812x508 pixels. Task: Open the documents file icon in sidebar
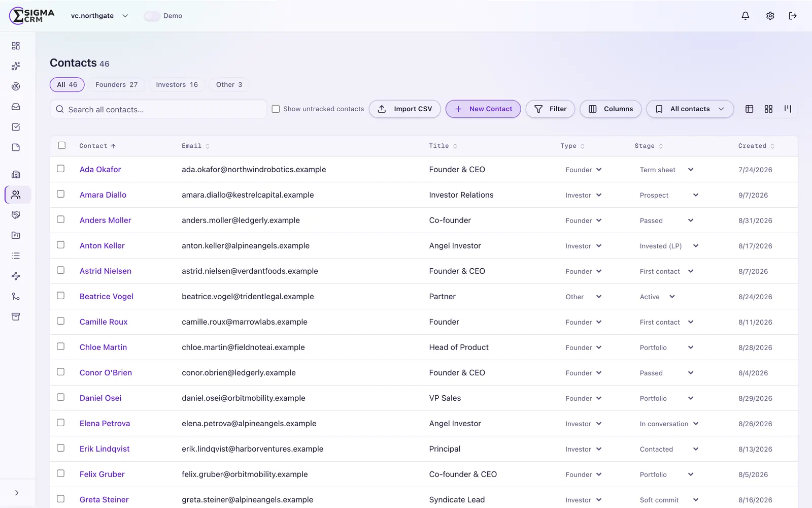(x=16, y=147)
